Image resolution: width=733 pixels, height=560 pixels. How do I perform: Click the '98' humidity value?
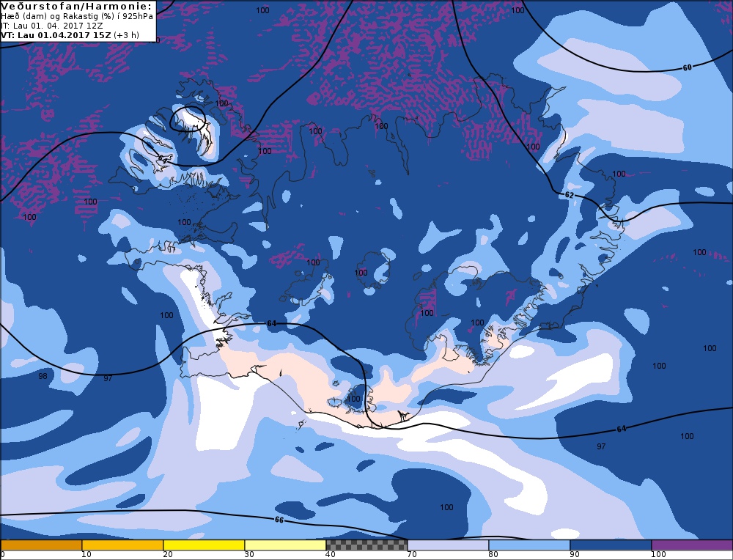(x=43, y=376)
